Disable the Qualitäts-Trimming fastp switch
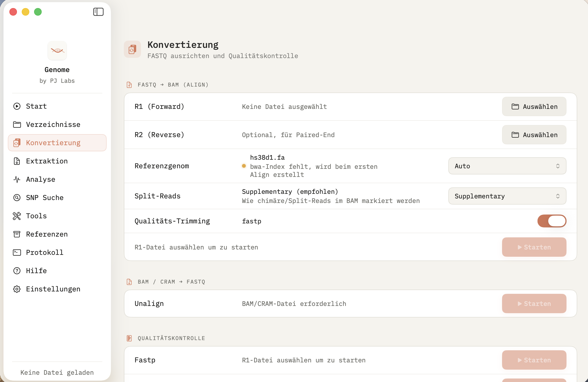Viewport: 588px width, 382px height. (x=552, y=221)
